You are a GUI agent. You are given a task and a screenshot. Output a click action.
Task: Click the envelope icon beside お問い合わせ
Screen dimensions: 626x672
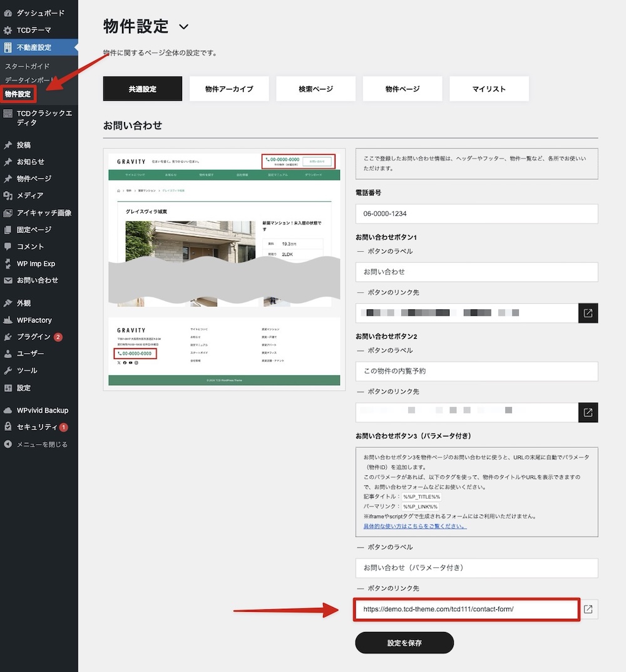click(x=8, y=281)
